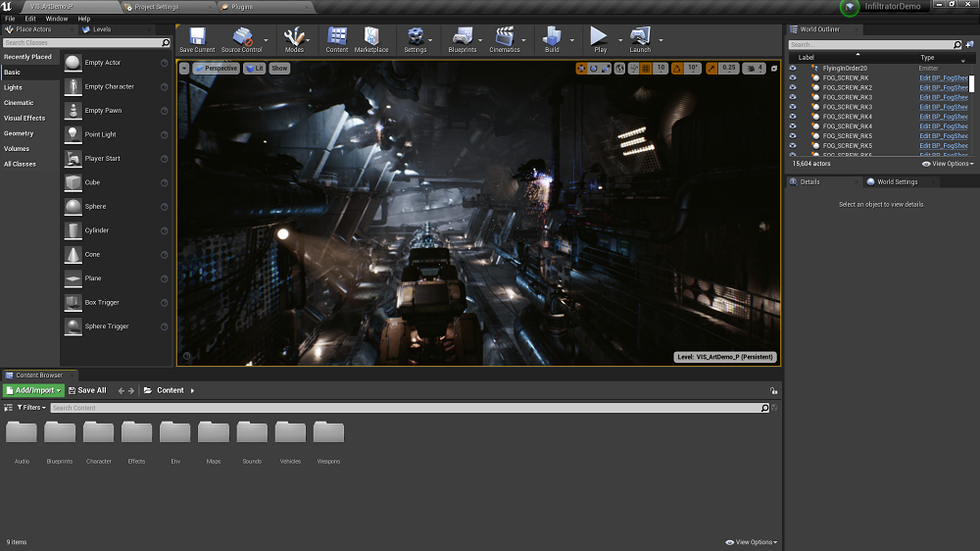
Task: Select the rotate gizmo tool in viewport
Action: pos(594,69)
